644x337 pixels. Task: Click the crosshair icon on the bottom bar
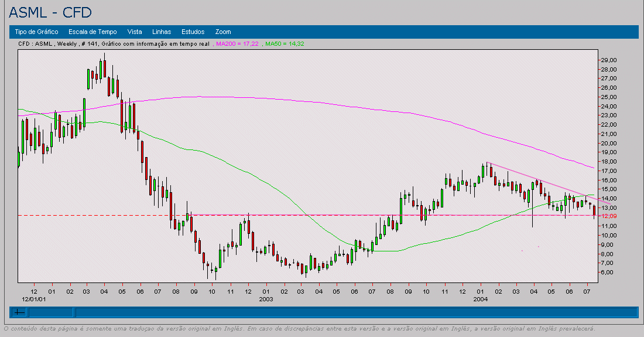[19, 312]
